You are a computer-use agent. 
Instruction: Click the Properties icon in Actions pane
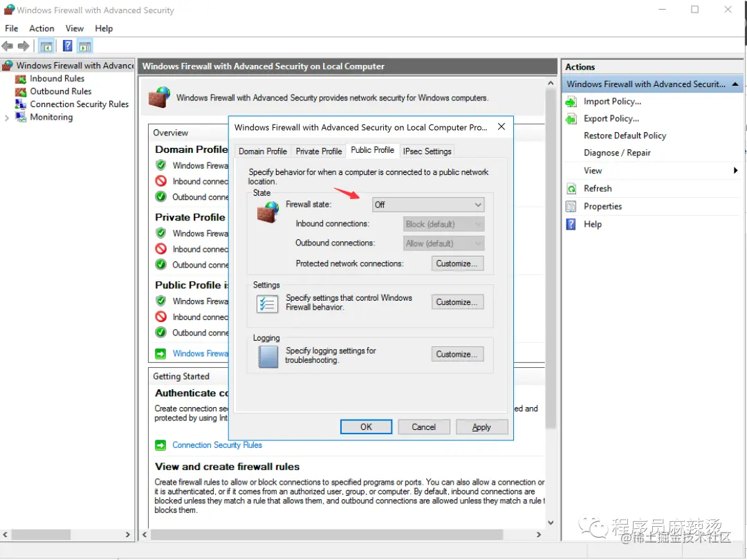[x=571, y=206]
